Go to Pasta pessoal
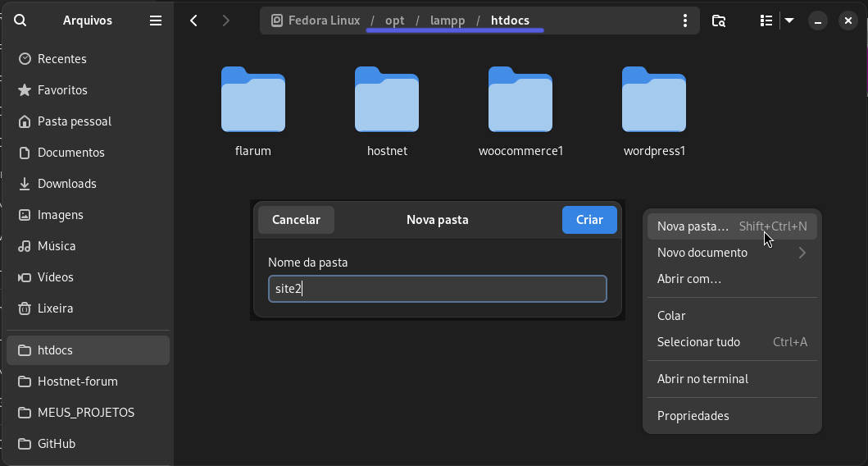Viewport: 868px width, 466px height. point(88,121)
